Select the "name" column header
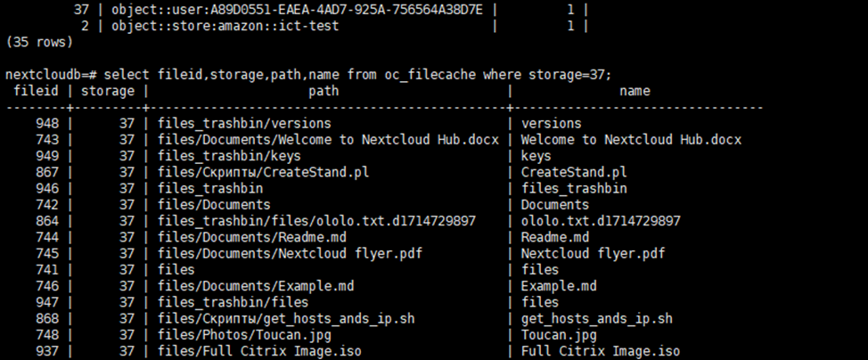The width and height of the screenshot is (868, 360). (635, 91)
